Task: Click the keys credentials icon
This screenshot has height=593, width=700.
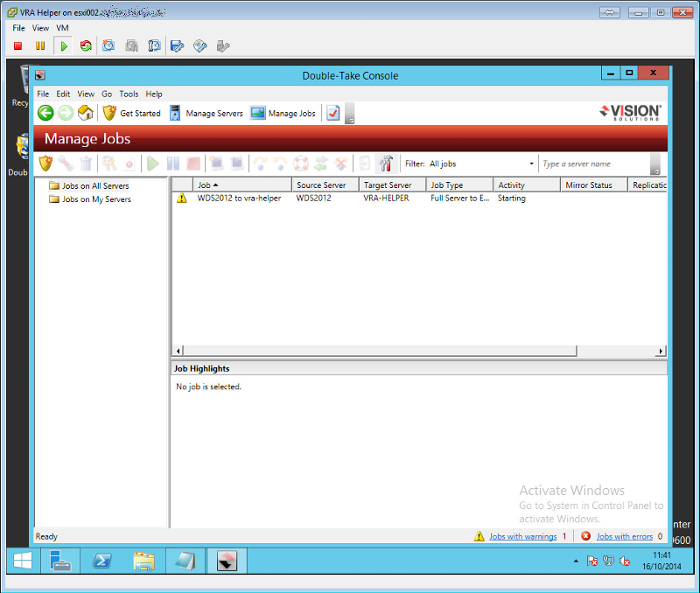Action: point(108,164)
